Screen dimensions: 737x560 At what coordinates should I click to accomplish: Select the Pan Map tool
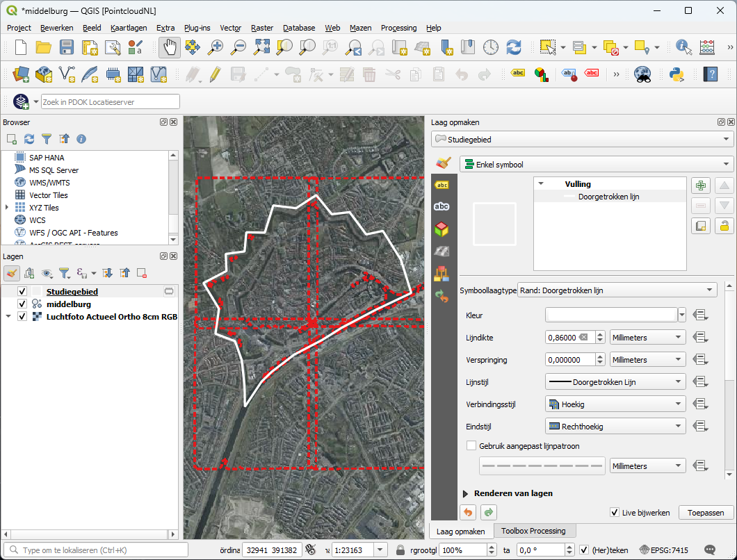(168, 48)
